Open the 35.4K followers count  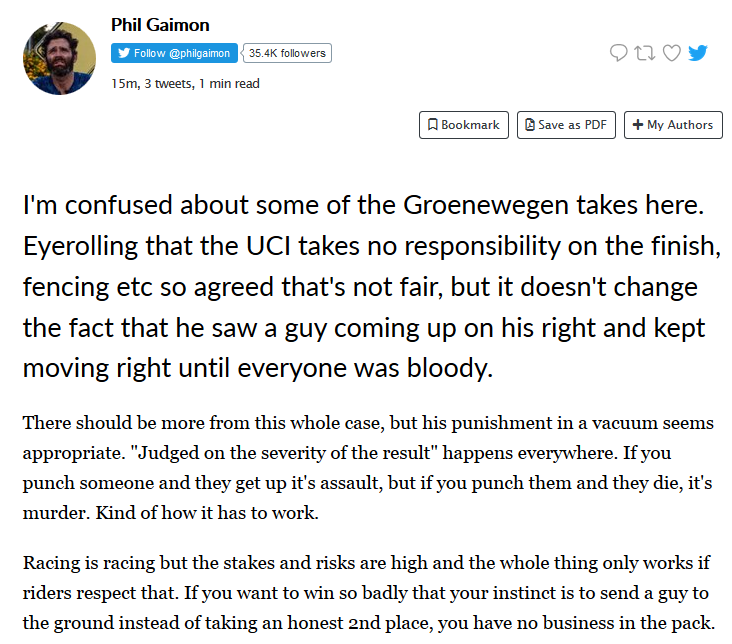[x=288, y=53]
